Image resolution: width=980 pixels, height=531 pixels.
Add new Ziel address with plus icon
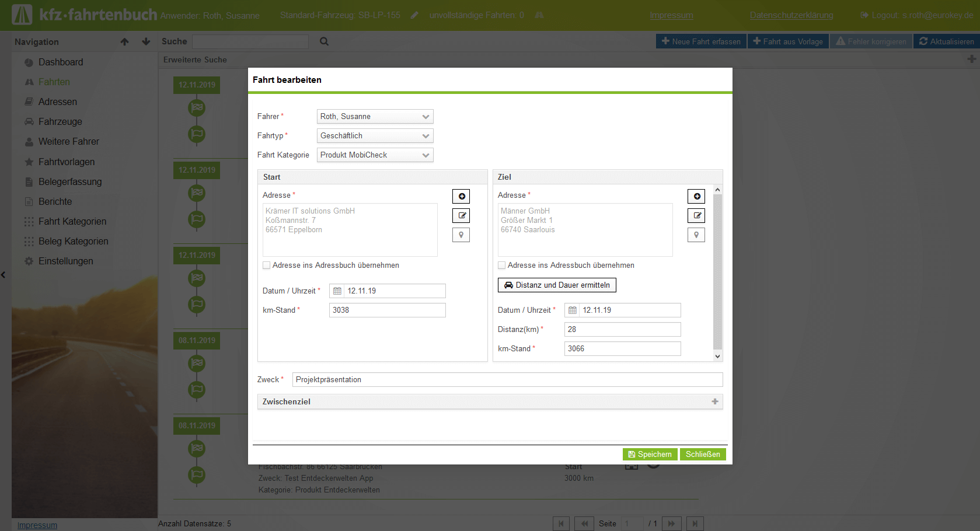click(x=696, y=196)
